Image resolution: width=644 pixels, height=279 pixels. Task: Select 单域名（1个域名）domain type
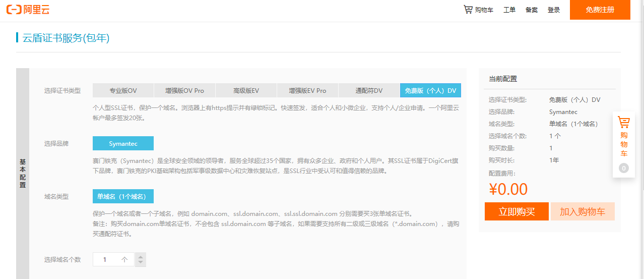coord(123,196)
